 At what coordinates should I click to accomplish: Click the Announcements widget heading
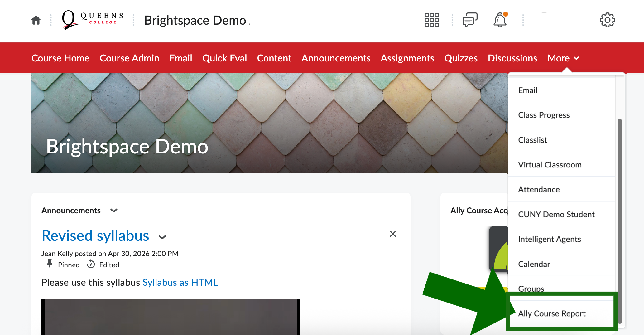pos(71,211)
